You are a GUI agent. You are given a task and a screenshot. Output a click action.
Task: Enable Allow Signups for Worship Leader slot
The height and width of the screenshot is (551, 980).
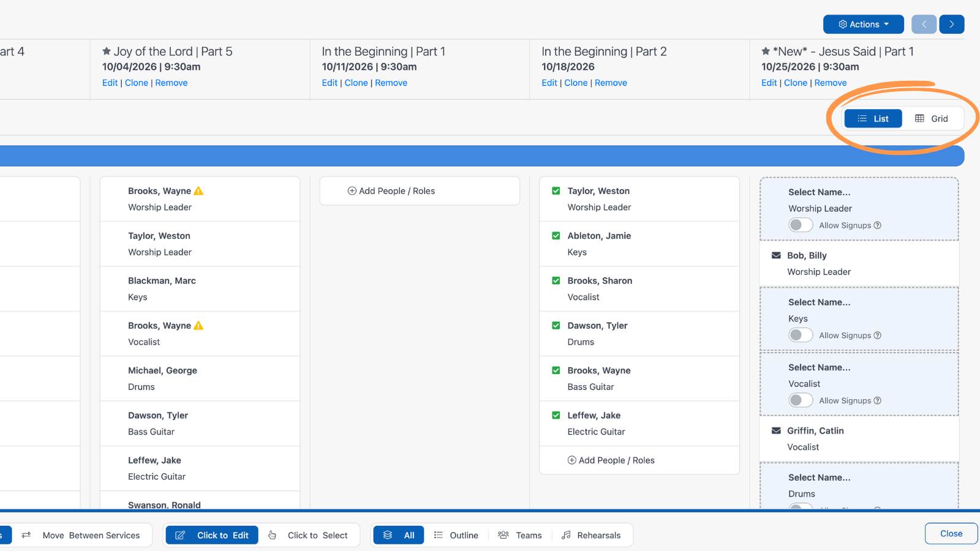click(x=801, y=225)
